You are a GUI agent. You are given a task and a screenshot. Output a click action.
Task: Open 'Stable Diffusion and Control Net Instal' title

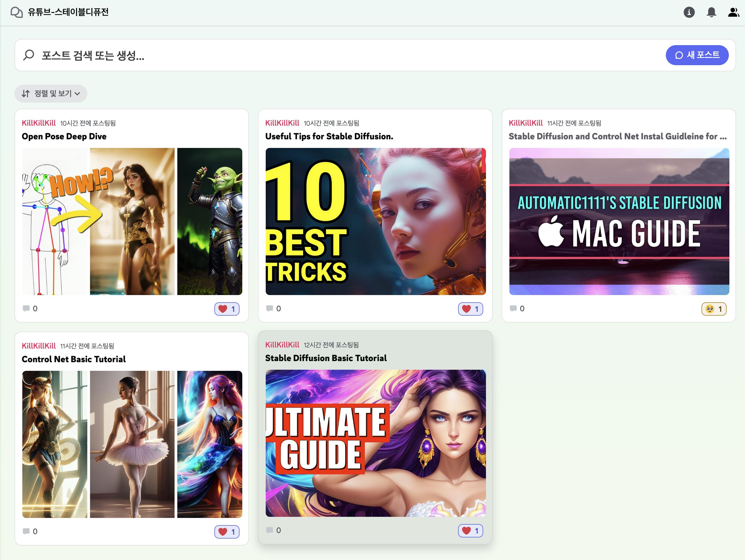618,136
